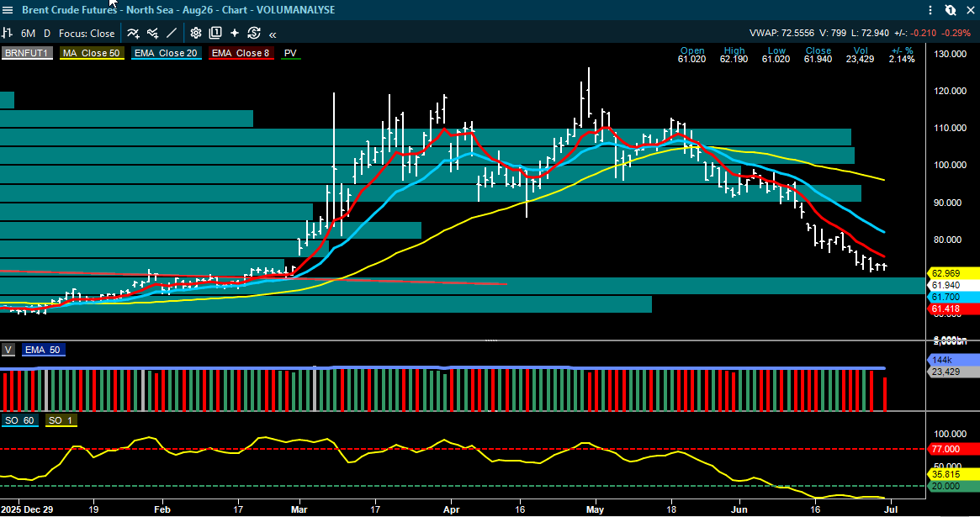Click the chart window title text
The height and width of the screenshot is (517, 980).
pos(178,10)
